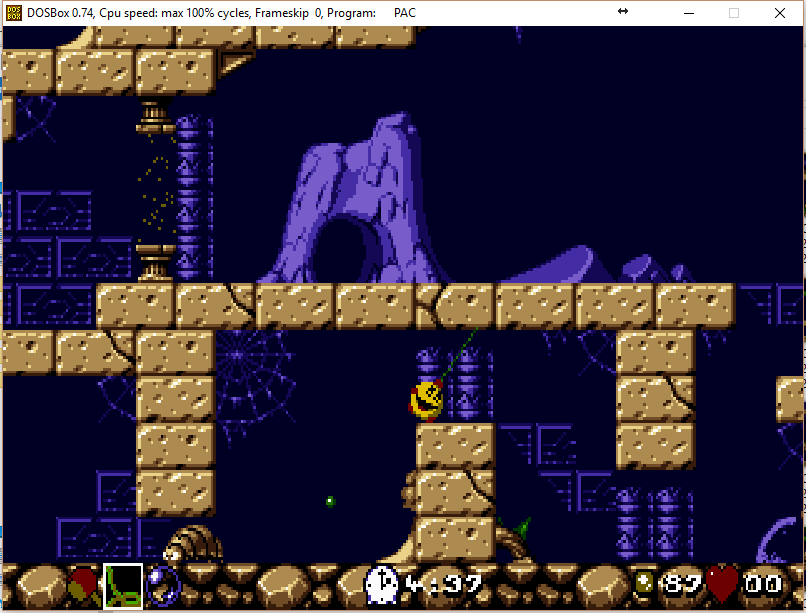Minimize the DOSBox window

point(689,13)
